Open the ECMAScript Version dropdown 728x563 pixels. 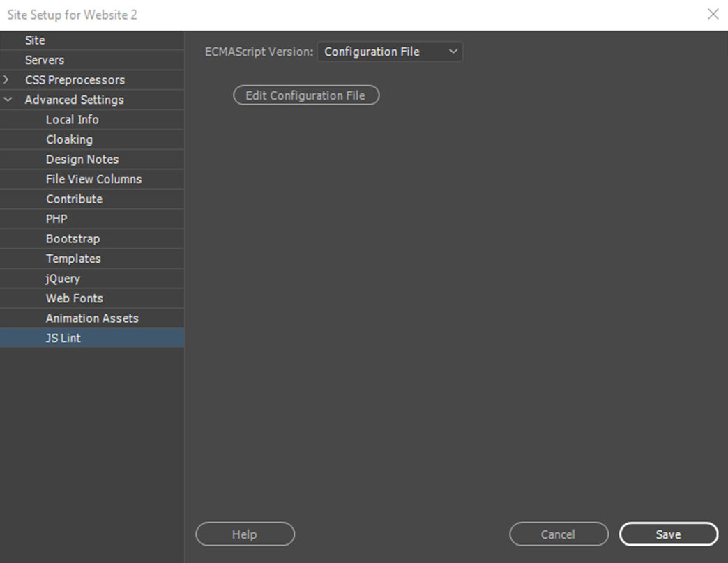[390, 52]
